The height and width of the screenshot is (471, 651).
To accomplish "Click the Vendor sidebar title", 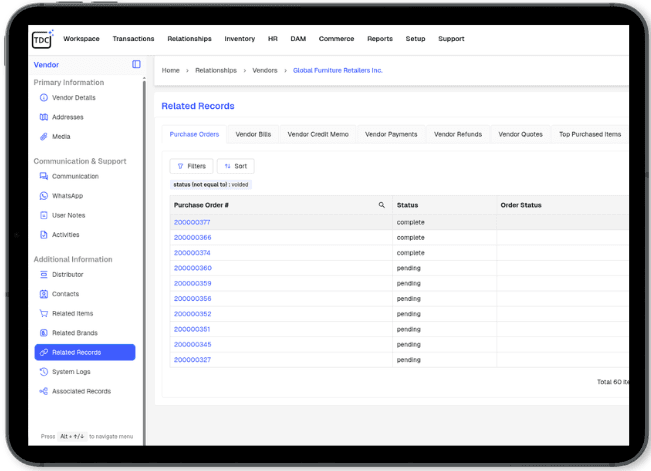I will click(46, 65).
